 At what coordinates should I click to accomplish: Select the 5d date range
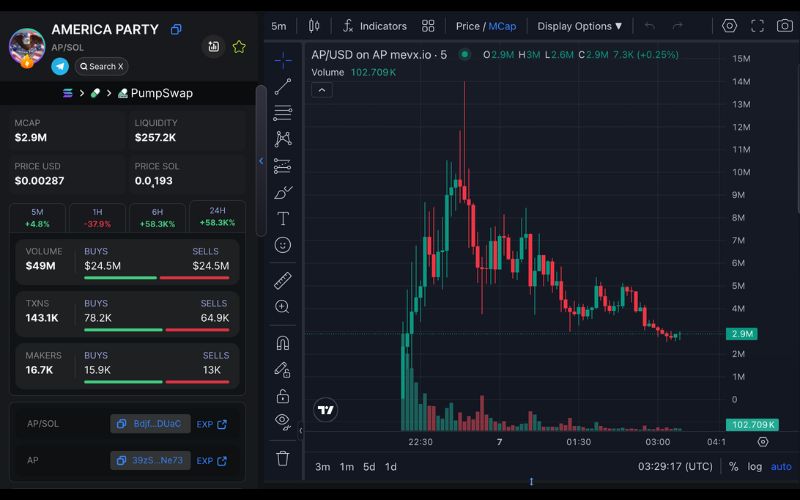click(x=369, y=467)
